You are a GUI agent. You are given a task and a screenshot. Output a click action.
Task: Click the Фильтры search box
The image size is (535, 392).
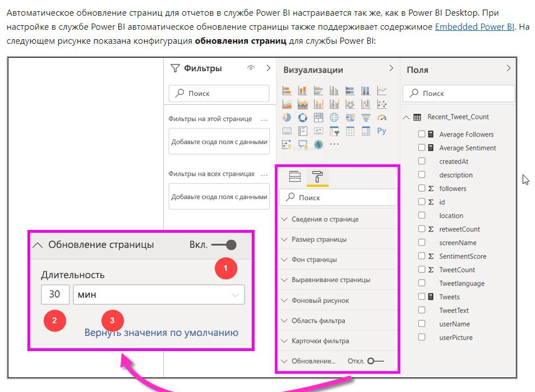coord(219,93)
